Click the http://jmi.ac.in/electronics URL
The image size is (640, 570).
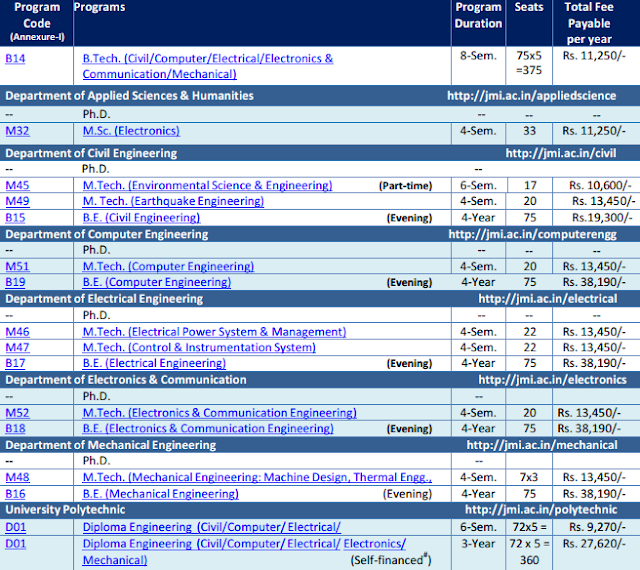[x=552, y=380]
